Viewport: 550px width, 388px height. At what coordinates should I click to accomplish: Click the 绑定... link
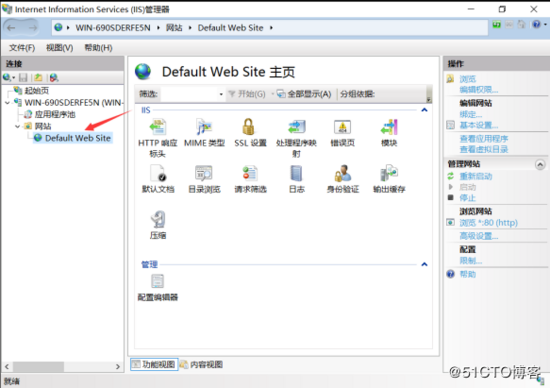point(471,114)
